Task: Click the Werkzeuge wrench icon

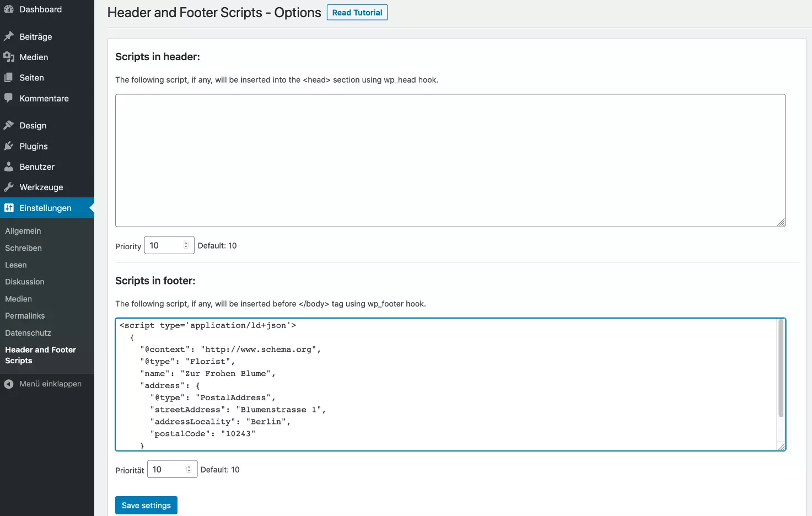Action: coord(9,187)
